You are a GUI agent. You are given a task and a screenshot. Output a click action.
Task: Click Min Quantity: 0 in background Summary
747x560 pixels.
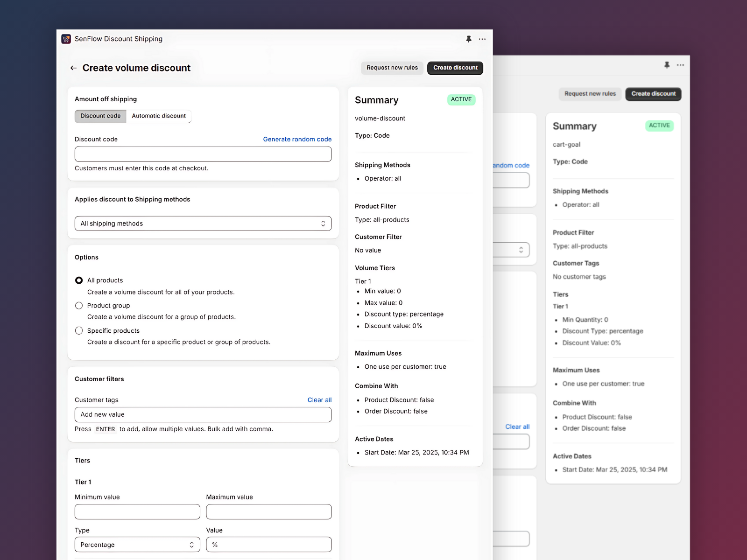click(x=585, y=320)
